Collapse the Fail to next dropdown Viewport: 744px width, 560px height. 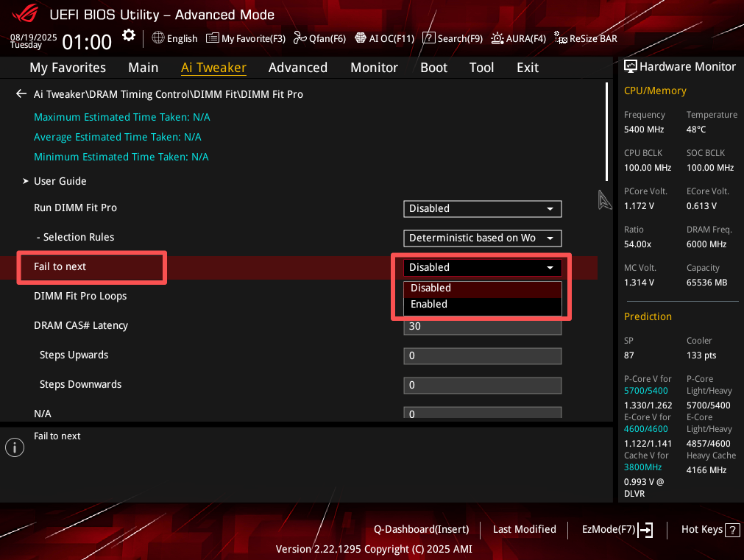tap(483, 268)
